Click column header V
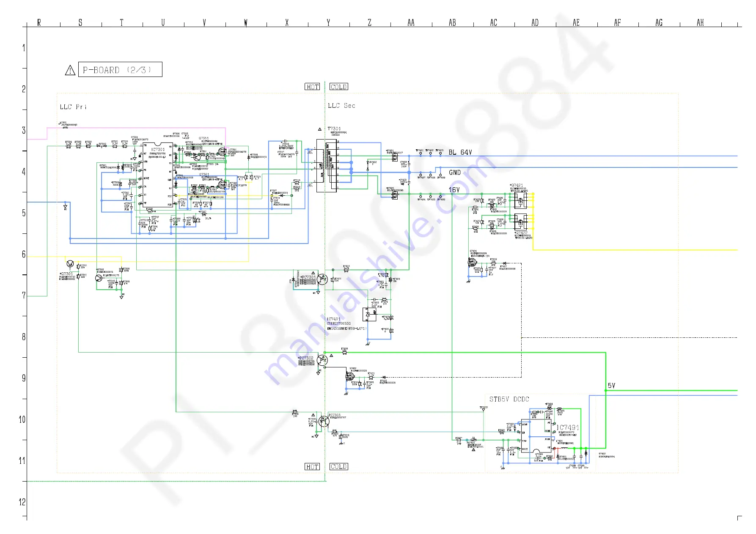Screen dimensions: 756x534 (204, 22)
